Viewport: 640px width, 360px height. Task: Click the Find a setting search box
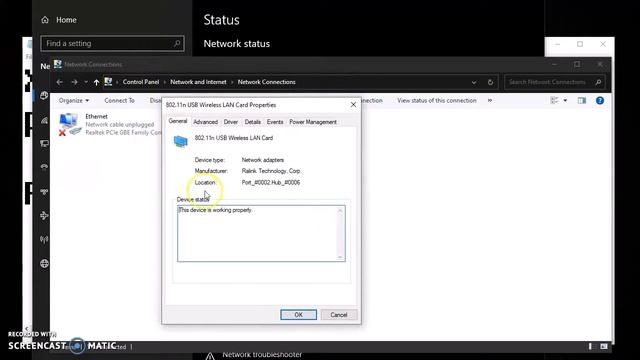(x=112, y=43)
